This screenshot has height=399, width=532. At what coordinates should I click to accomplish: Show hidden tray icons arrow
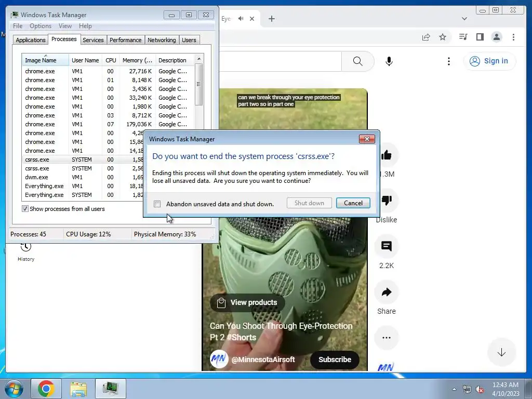tap(454, 389)
